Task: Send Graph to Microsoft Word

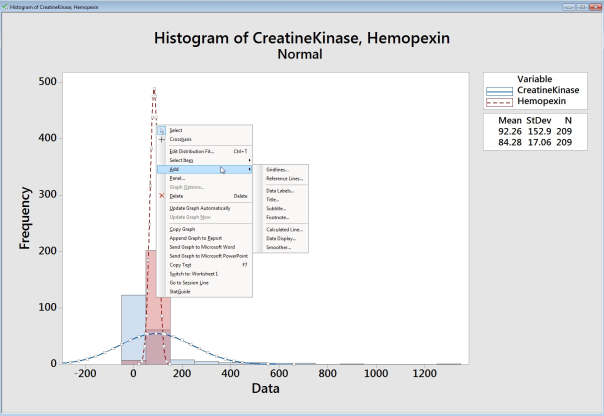Action: pos(201,246)
